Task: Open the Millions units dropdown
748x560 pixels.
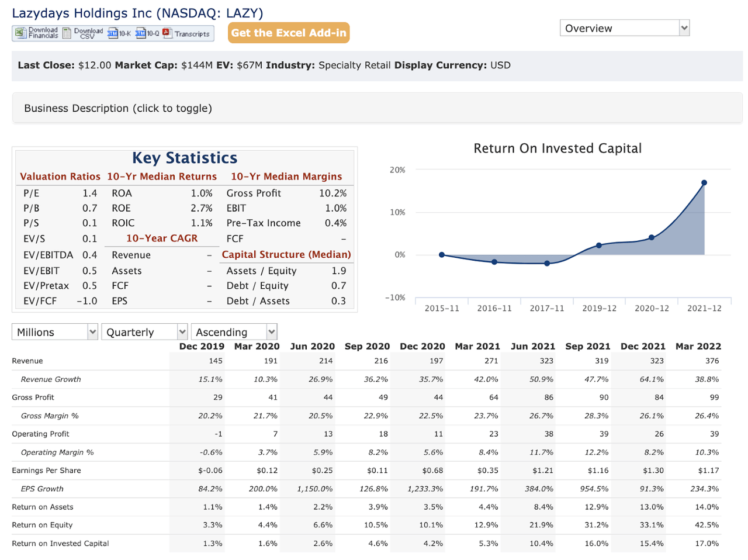Action: coord(55,332)
